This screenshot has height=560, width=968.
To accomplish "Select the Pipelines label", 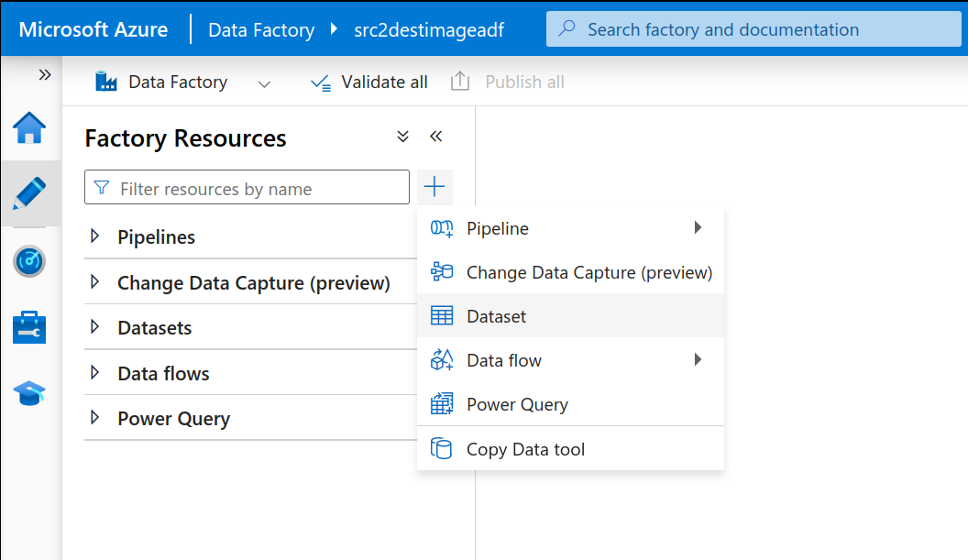I will pyautogui.click(x=156, y=237).
